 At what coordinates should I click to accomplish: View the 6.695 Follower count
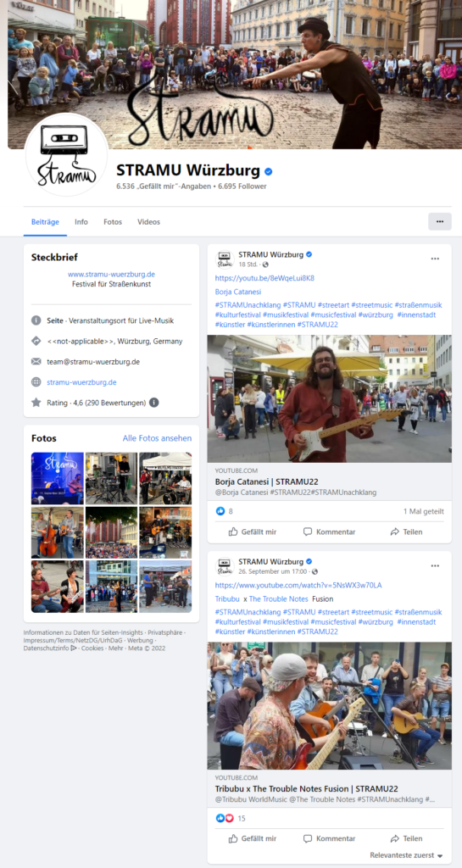pyautogui.click(x=242, y=186)
